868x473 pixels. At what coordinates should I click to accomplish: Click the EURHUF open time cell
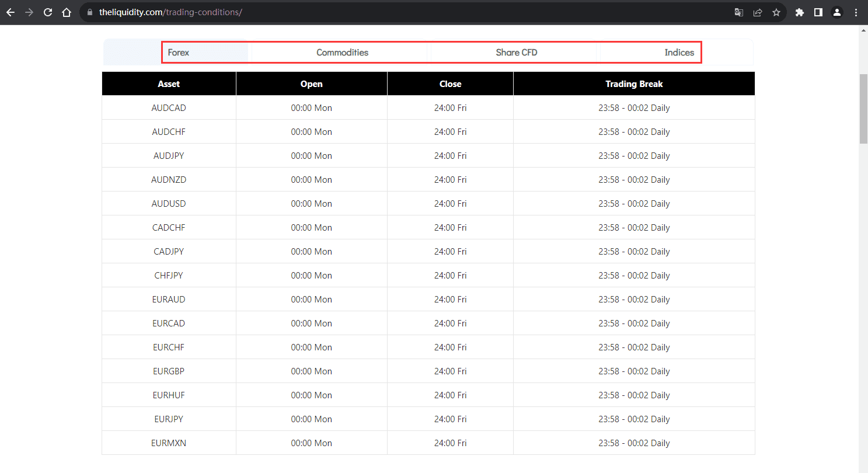click(x=312, y=395)
